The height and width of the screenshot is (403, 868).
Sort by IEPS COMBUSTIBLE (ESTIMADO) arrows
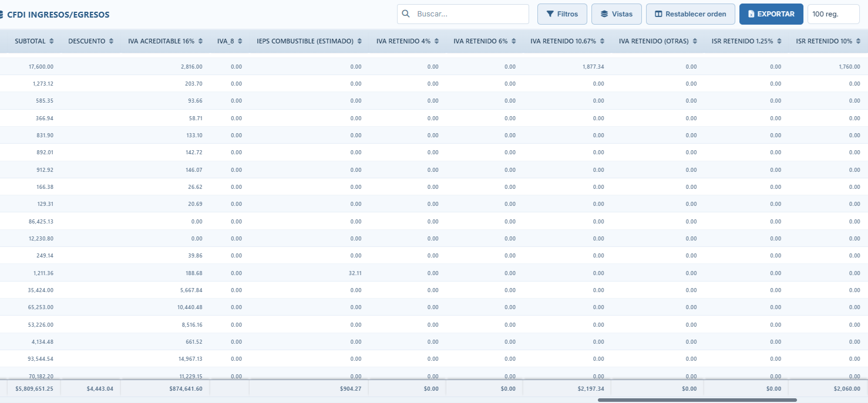click(x=359, y=41)
